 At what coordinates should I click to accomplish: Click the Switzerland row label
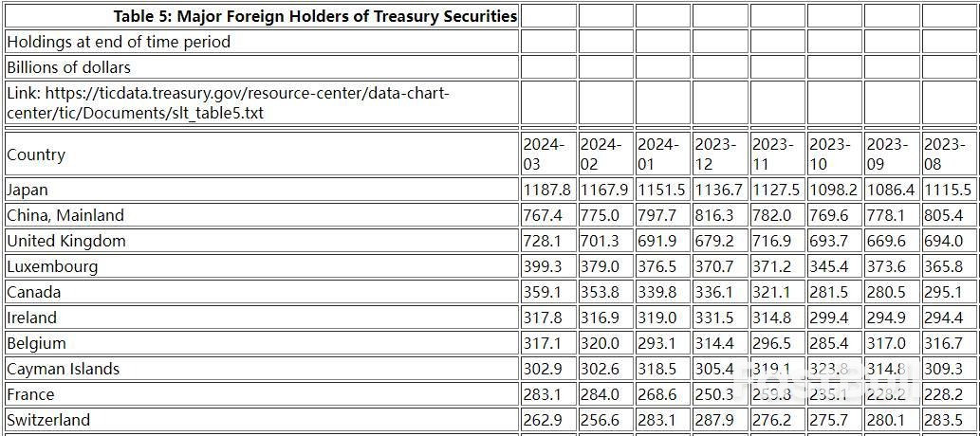(x=48, y=420)
